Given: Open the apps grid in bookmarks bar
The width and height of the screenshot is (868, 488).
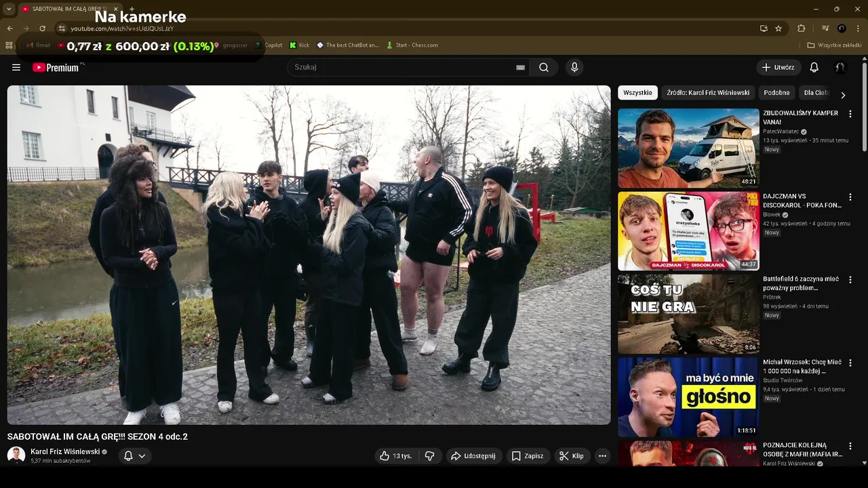Looking at the screenshot, I should tap(9, 45).
